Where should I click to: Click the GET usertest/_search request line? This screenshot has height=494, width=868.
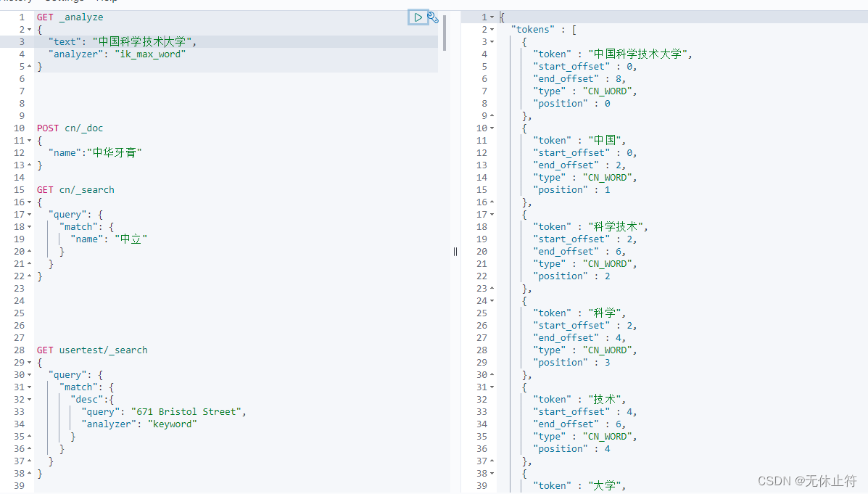pyautogui.click(x=92, y=350)
